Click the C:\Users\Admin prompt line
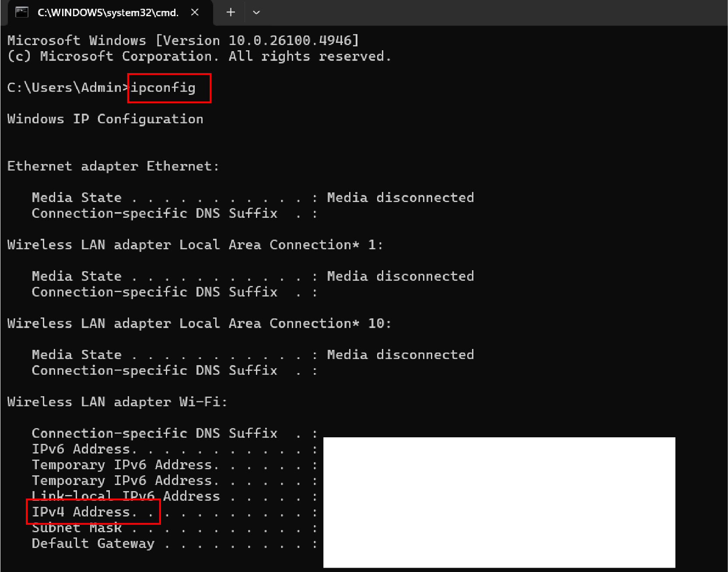 66,87
